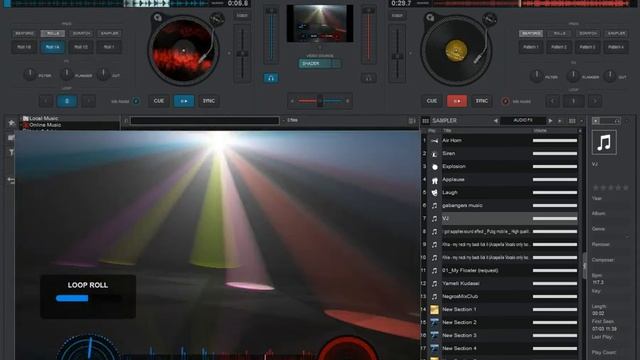This screenshot has height=360, width=640.
Task: Click the left deck jog mode icon top-left of platter
Action: point(158,18)
